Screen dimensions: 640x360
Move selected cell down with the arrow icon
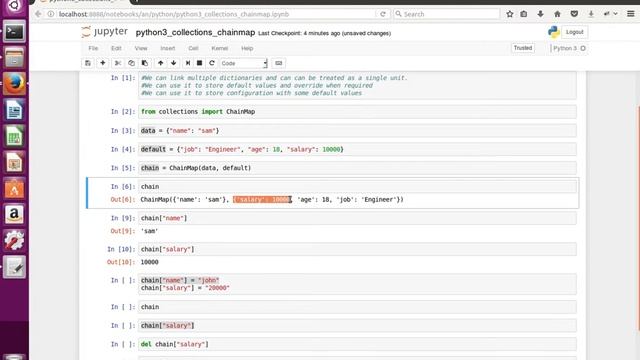pyautogui.click(x=174, y=63)
